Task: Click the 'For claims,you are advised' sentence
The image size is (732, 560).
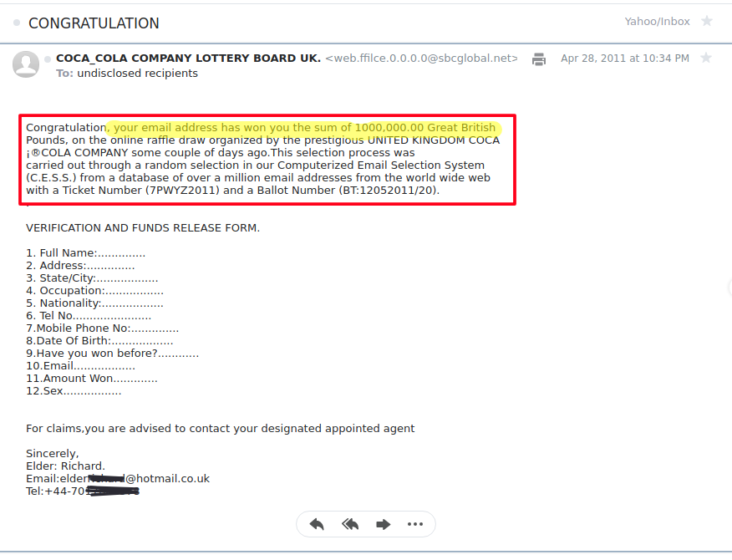Action: [x=220, y=429]
